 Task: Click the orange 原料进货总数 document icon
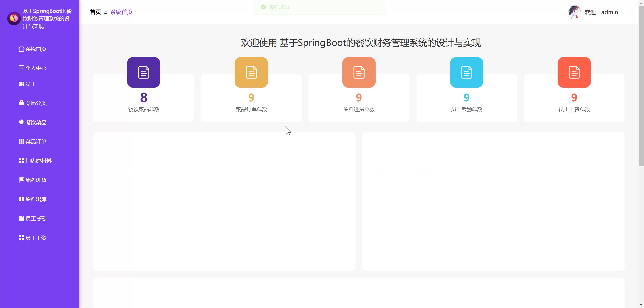pos(359,72)
